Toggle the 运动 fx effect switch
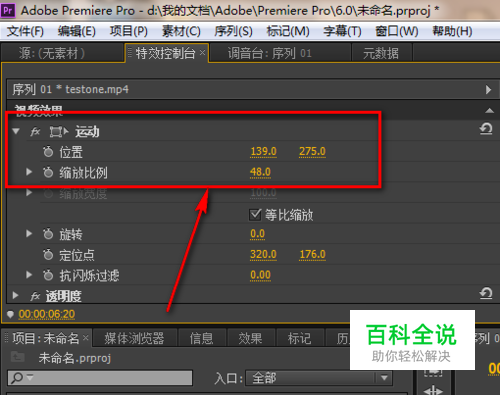 [35, 132]
